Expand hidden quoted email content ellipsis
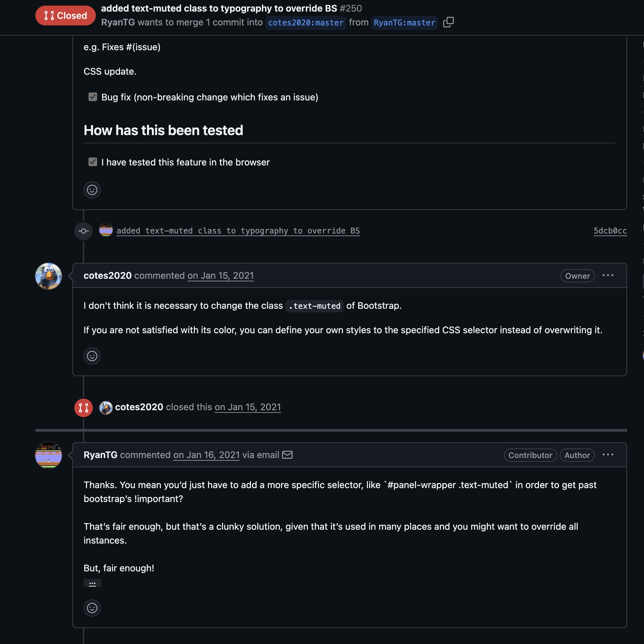 [x=92, y=583]
